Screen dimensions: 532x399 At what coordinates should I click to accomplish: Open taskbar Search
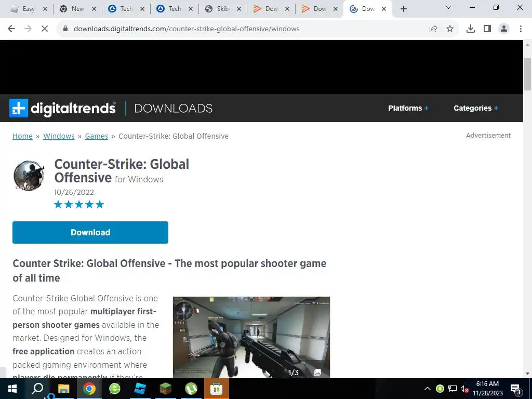tap(37, 389)
